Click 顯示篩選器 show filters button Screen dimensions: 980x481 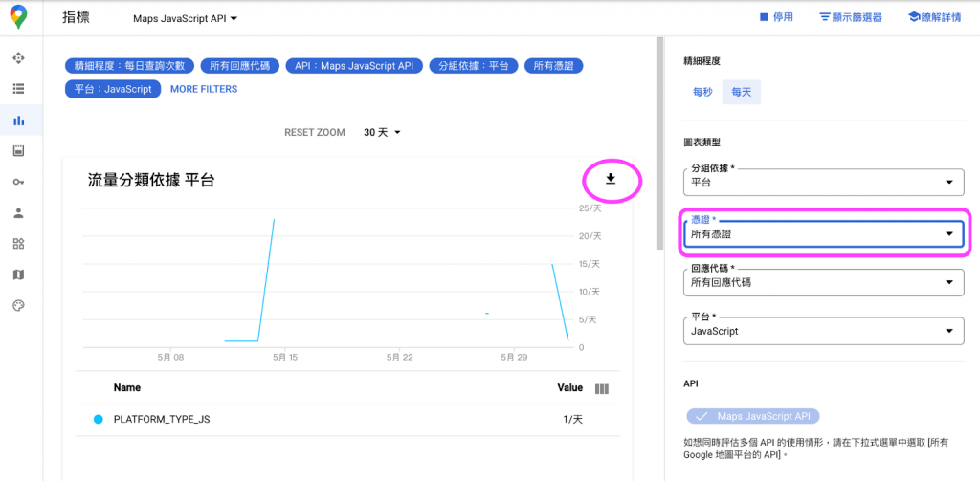point(851,17)
